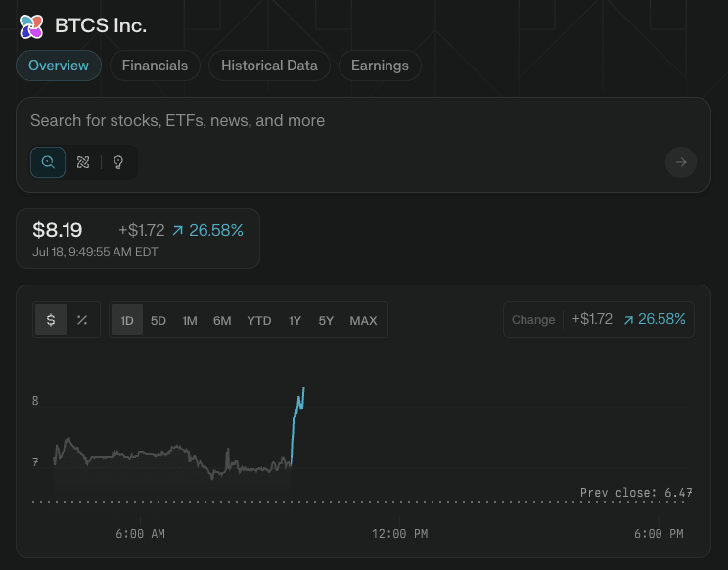The height and width of the screenshot is (570, 728).
Task: Select the 1Y time range
Action: [x=295, y=320]
